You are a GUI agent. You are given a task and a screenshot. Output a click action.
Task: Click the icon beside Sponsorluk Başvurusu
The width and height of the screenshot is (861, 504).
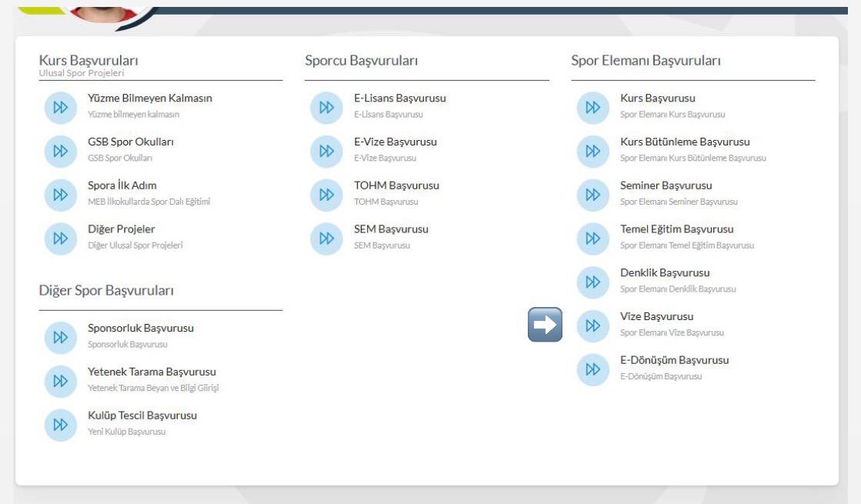[59, 337]
